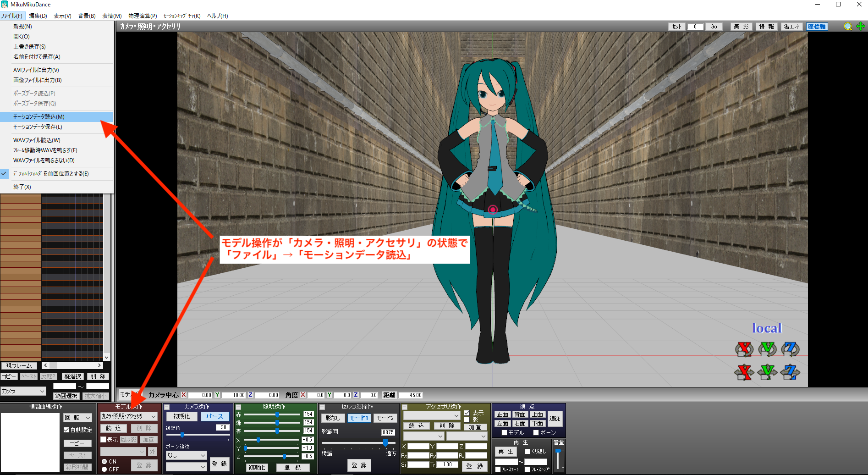Open the ボーン追従 なし dropdown

[186, 455]
